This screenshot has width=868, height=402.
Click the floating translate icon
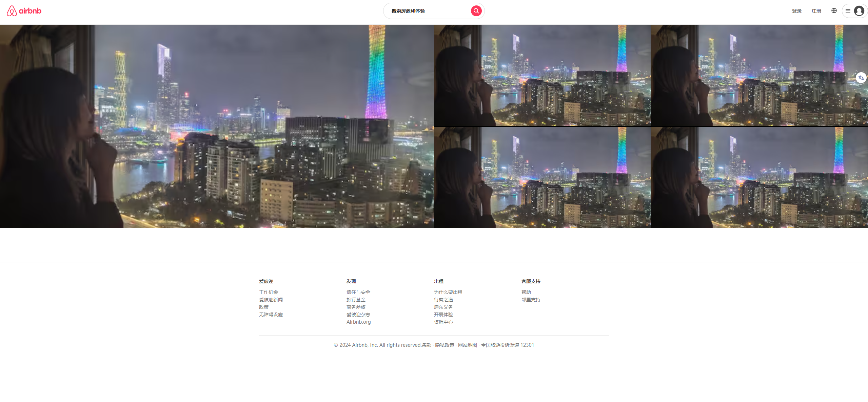(x=861, y=78)
